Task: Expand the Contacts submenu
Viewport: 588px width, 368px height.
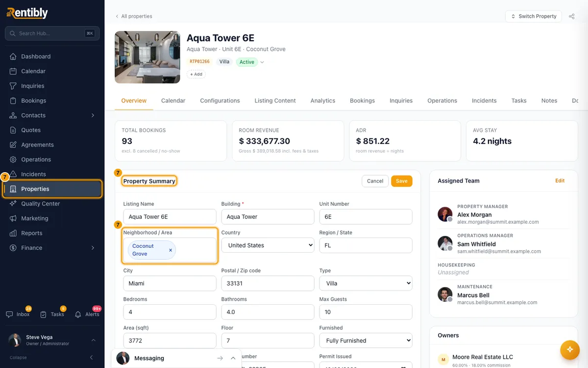Action: tap(93, 115)
